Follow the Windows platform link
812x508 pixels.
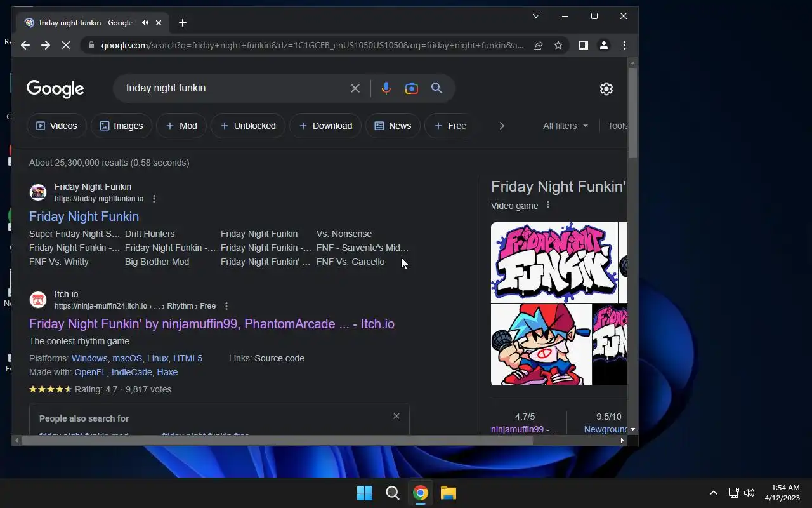[89, 358]
